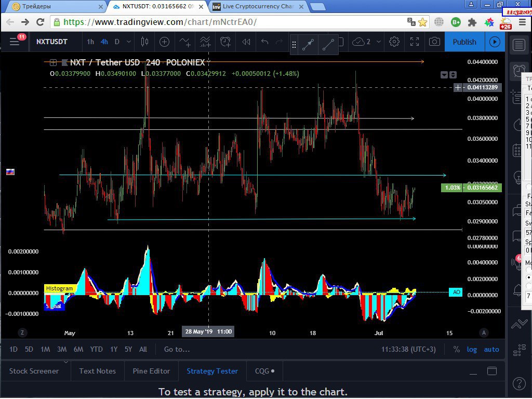Image resolution: width=532 pixels, height=399 pixels.
Task: Redo the chart action
Action: click(279, 42)
